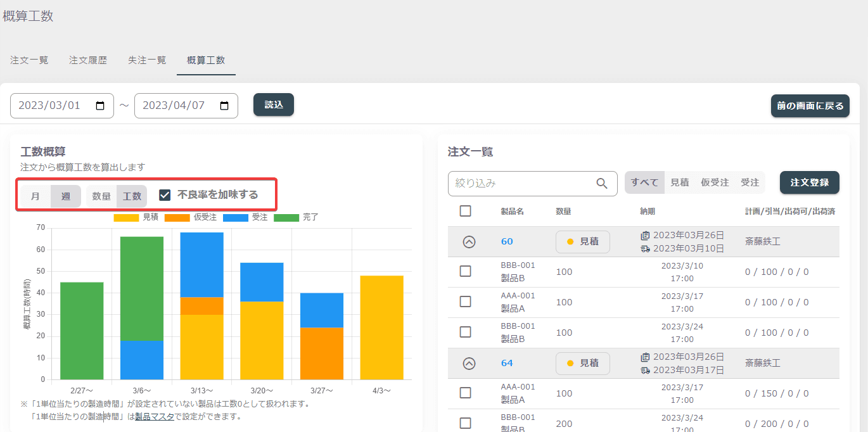Tick the select-all checkbox in table header
This screenshot has width=868, height=432.
click(x=465, y=211)
